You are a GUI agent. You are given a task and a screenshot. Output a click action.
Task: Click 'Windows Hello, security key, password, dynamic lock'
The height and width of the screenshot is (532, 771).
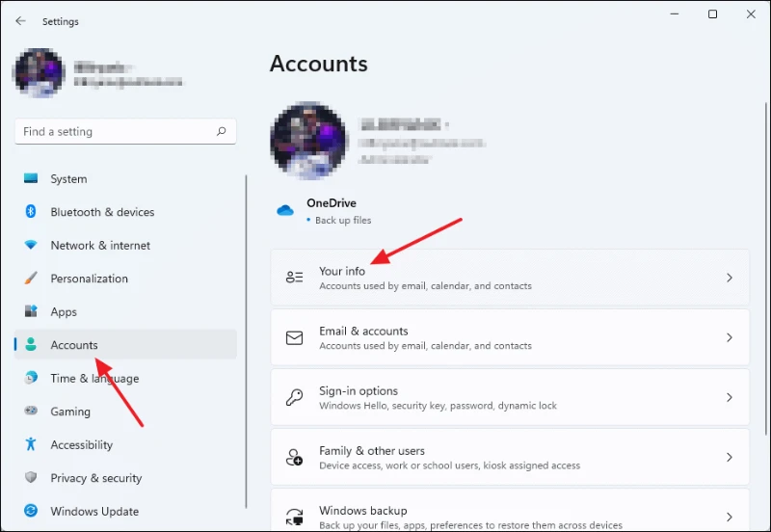point(438,406)
